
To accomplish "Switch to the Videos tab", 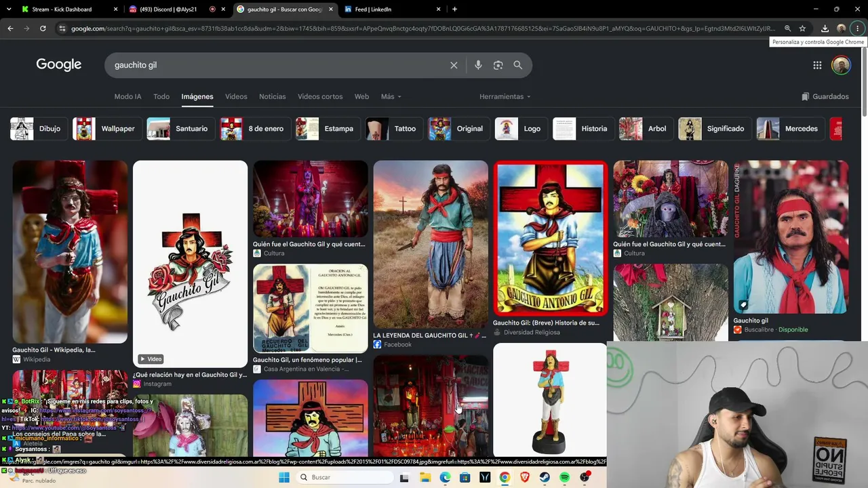I will point(236,96).
